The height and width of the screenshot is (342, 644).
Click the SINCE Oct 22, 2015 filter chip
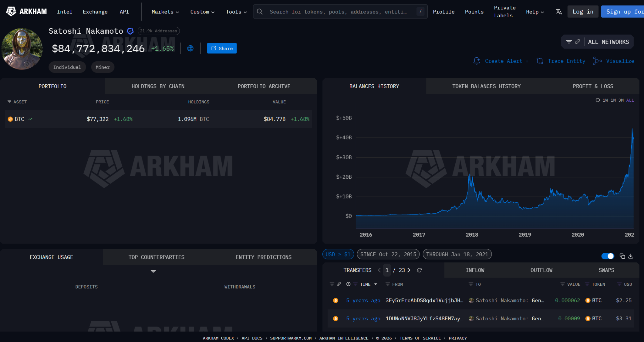[x=388, y=254]
